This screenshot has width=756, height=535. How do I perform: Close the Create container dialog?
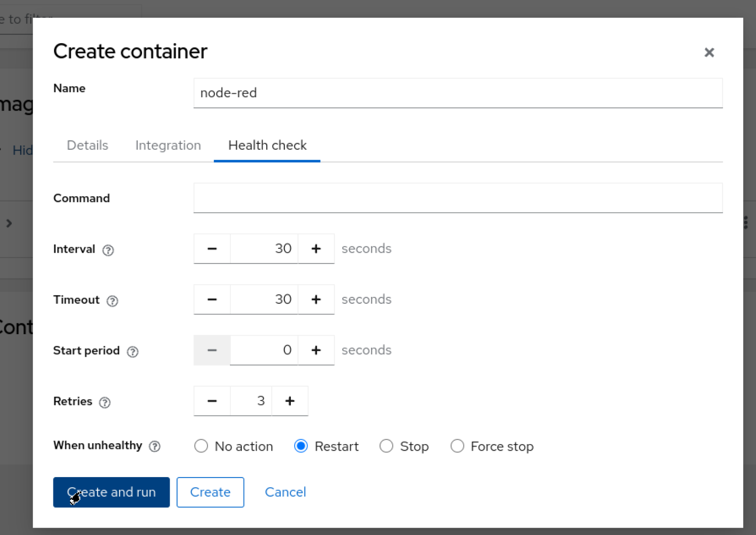coord(709,52)
